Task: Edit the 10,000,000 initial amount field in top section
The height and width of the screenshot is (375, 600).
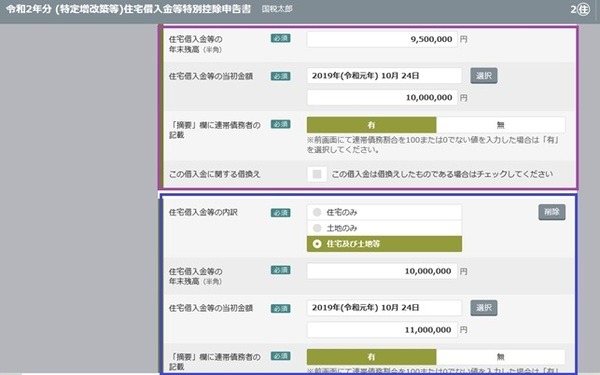Action: point(382,98)
